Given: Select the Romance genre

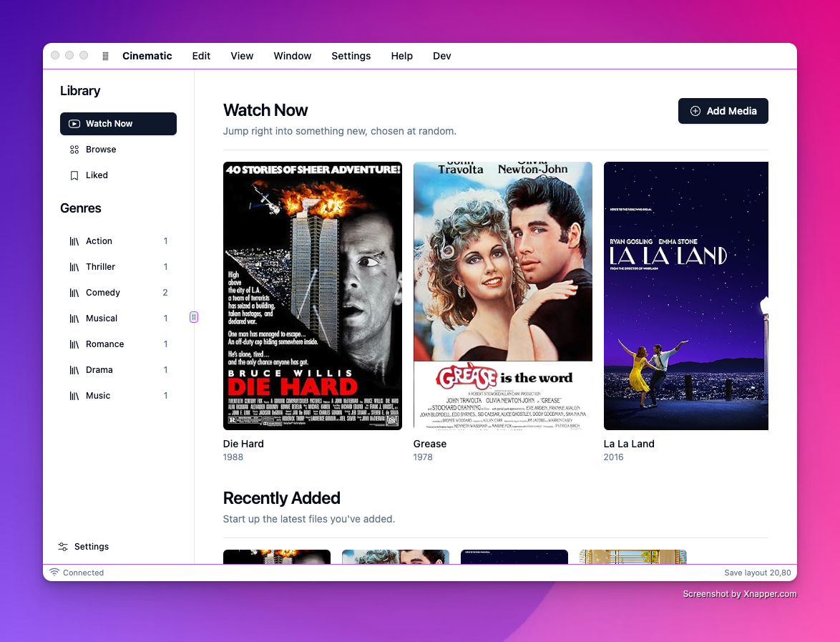Looking at the screenshot, I should pyautogui.click(x=118, y=344).
